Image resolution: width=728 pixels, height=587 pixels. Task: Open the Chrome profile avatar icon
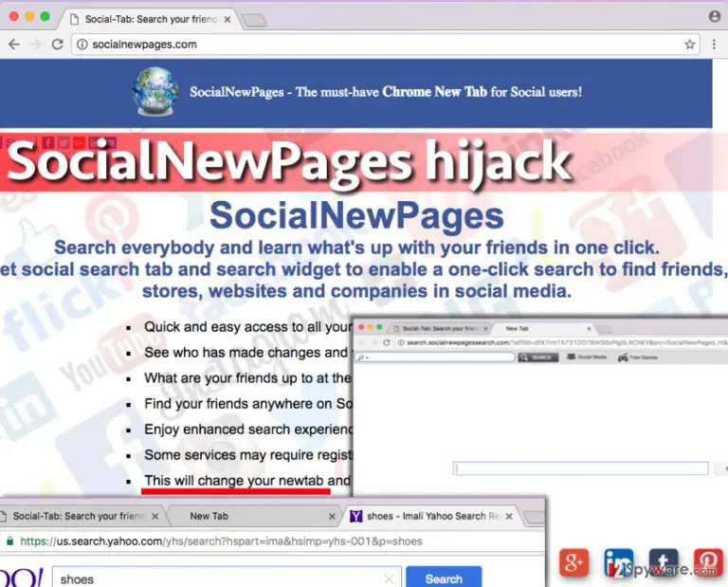(x=715, y=16)
